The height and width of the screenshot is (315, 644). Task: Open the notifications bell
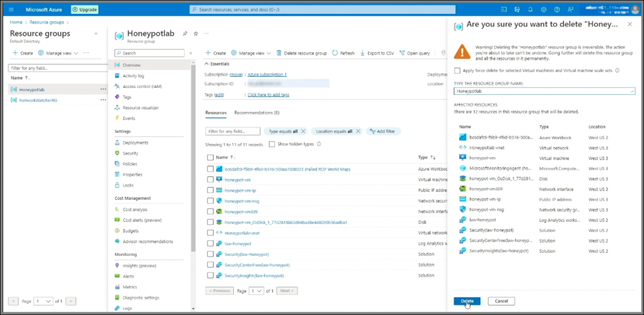pyautogui.click(x=530, y=9)
